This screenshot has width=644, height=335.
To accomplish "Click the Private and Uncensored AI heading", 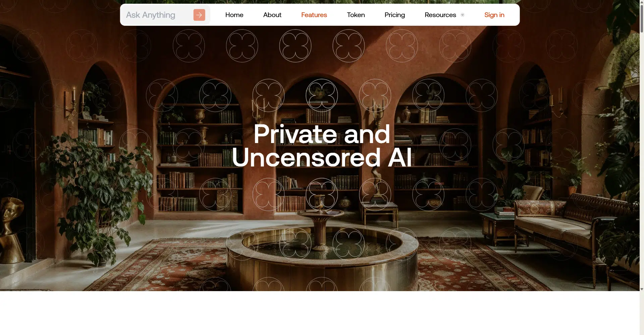I will pos(322,145).
